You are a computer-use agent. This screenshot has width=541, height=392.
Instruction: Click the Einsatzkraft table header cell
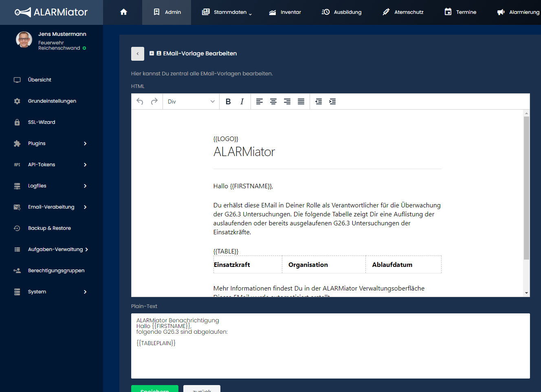[x=248, y=264]
